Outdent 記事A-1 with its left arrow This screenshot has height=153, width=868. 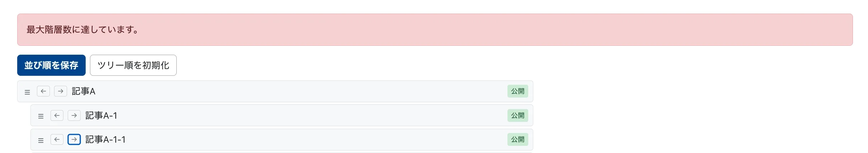[57, 115]
